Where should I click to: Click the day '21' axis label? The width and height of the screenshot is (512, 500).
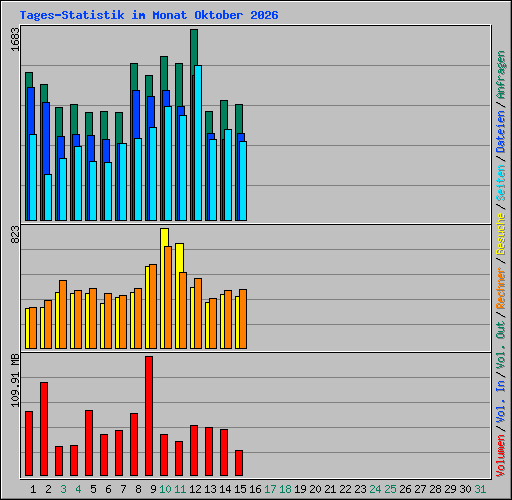click(x=331, y=489)
